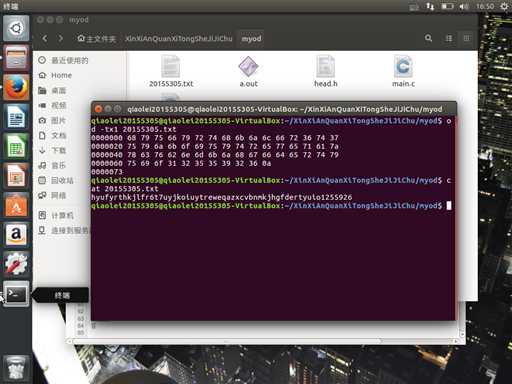Switch file manager to list view
This screenshot has width=512, height=384.
pos(449,38)
